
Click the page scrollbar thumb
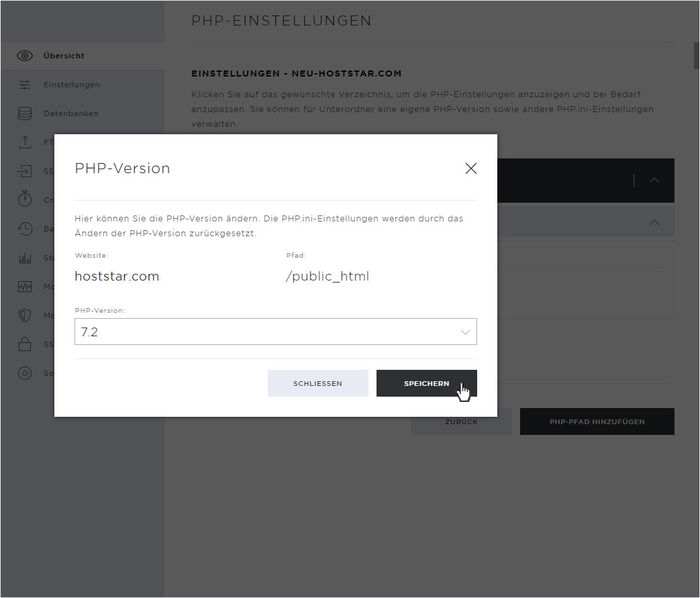pos(696,56)
